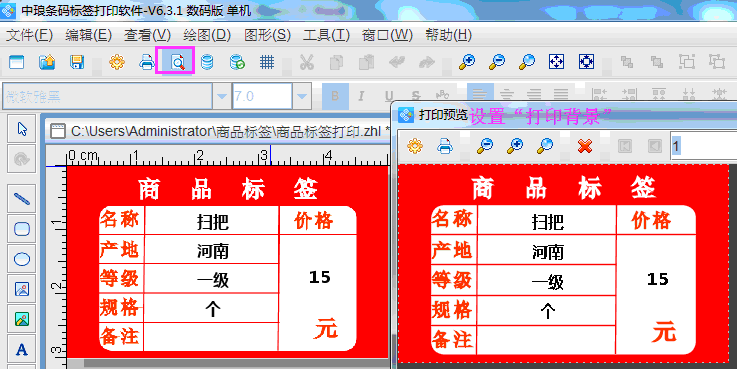
Task: Click the scissors cut icon
Action: coord(307,62)
